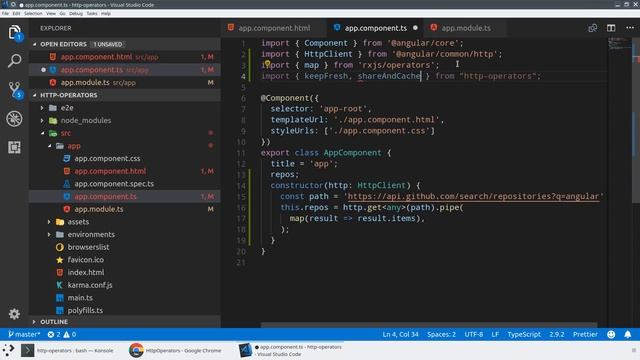
Task: Open the Help menu
Action: pyautogui.click(x=106, y=13)
